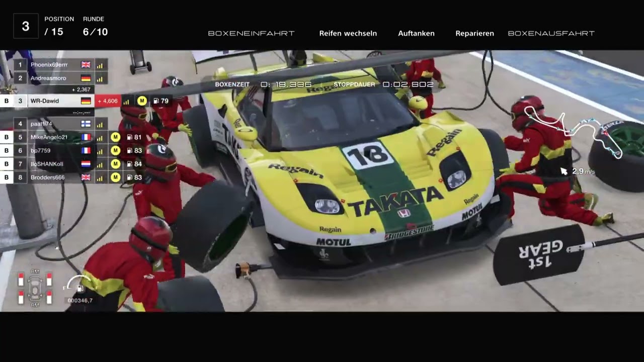Click the B pit badge for WR-Dawid
Image resolution: width=644 pixels, height=362 pixels.
pos(7,101)
